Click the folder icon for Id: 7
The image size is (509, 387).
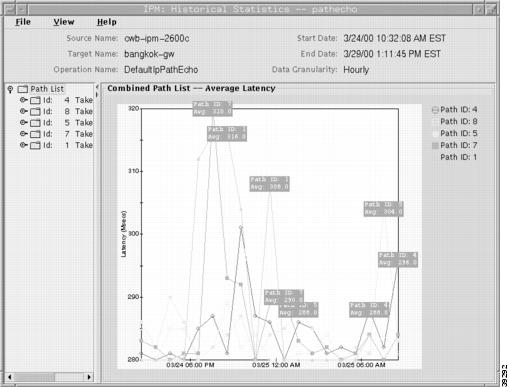pyautogui.click(x=35, y=134)
